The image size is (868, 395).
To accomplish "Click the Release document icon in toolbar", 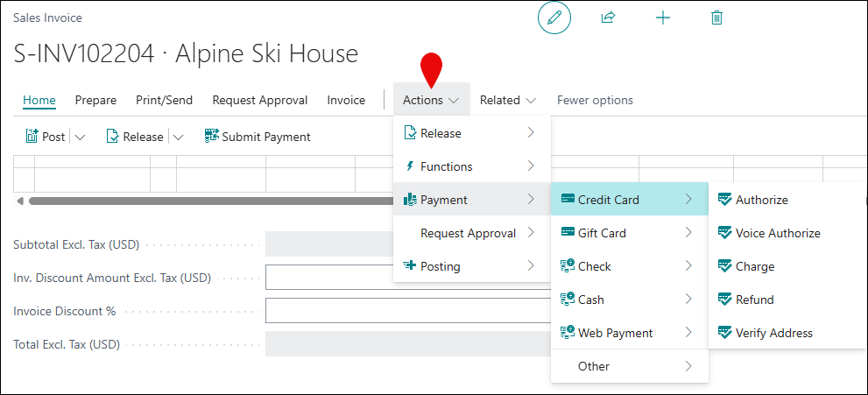I will [112, 136].
